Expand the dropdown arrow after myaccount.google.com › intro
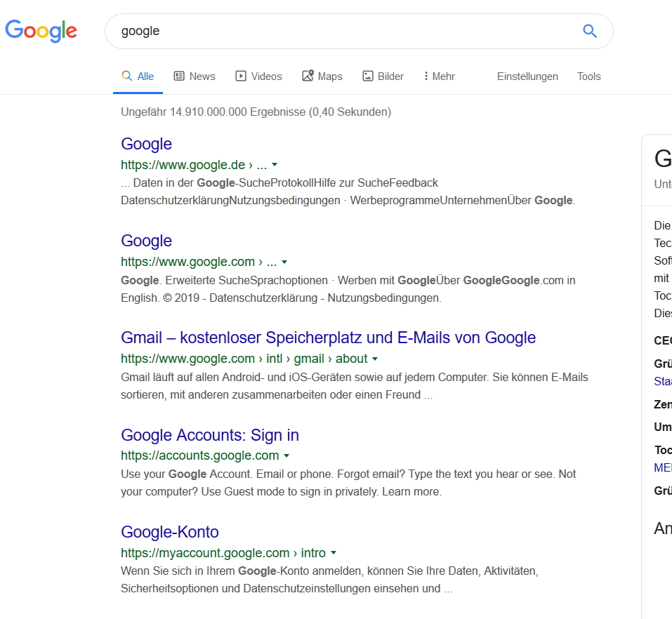 (334, 553)
